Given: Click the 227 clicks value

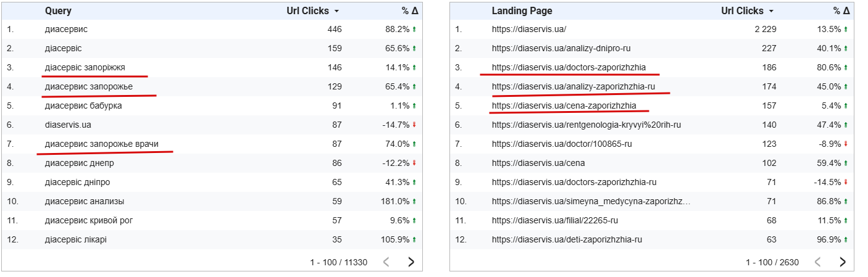Looking at the screenshot, I should pos(769,48).
